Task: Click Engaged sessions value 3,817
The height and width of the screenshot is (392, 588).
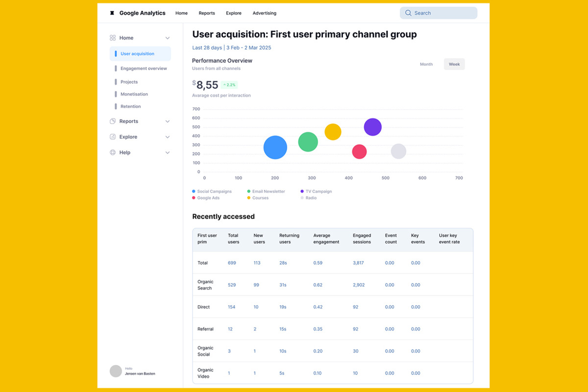Action: (358, 263)
